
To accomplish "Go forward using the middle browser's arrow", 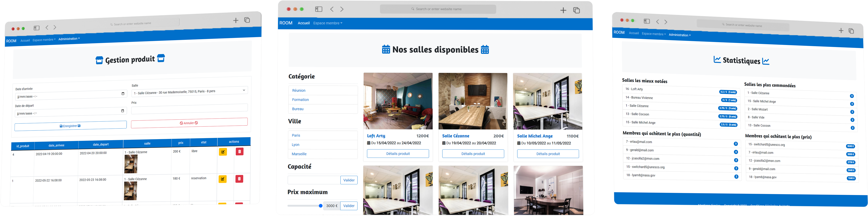I will click(342, 9).
